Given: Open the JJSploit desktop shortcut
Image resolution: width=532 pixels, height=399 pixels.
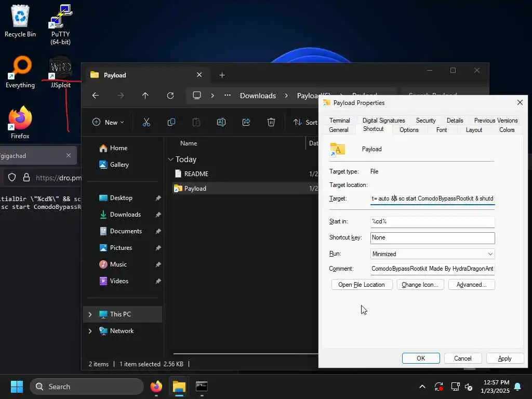Looking at the screenshot, I should coord(60,72).
